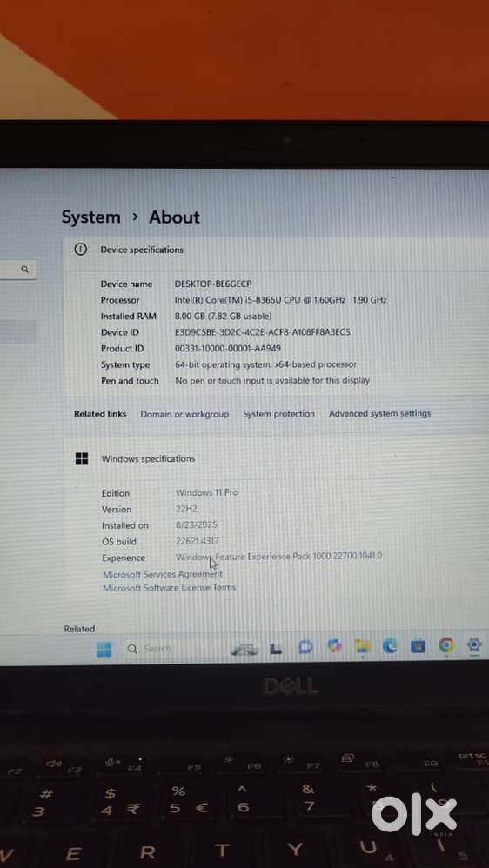Select the System type 64-bit value

coord(266,364)
